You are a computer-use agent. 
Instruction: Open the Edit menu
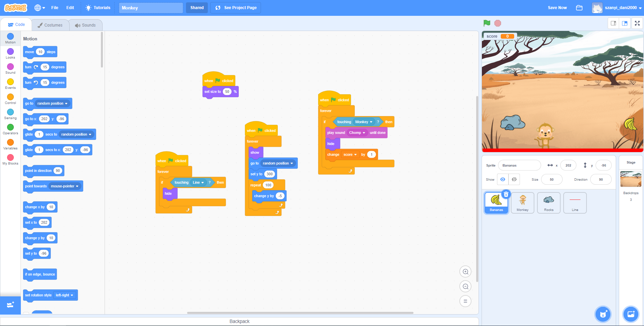(70, 7)
